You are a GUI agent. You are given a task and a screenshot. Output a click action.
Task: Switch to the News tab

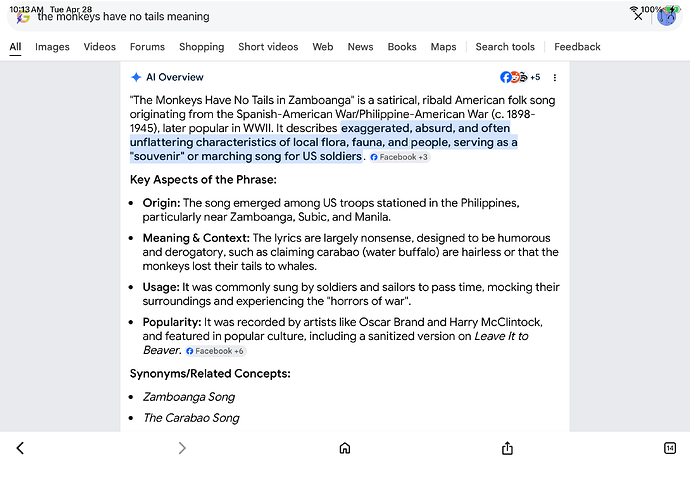[x=360, y=47]
